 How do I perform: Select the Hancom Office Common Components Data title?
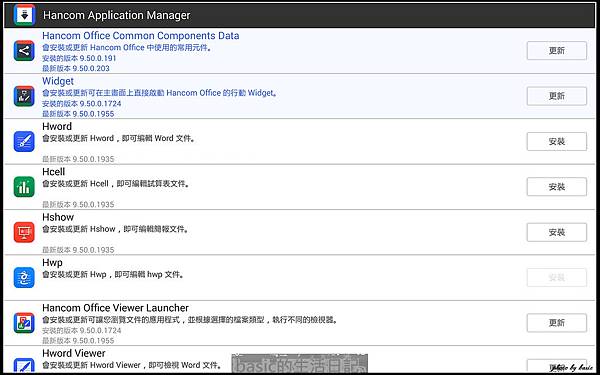(140, 36)
